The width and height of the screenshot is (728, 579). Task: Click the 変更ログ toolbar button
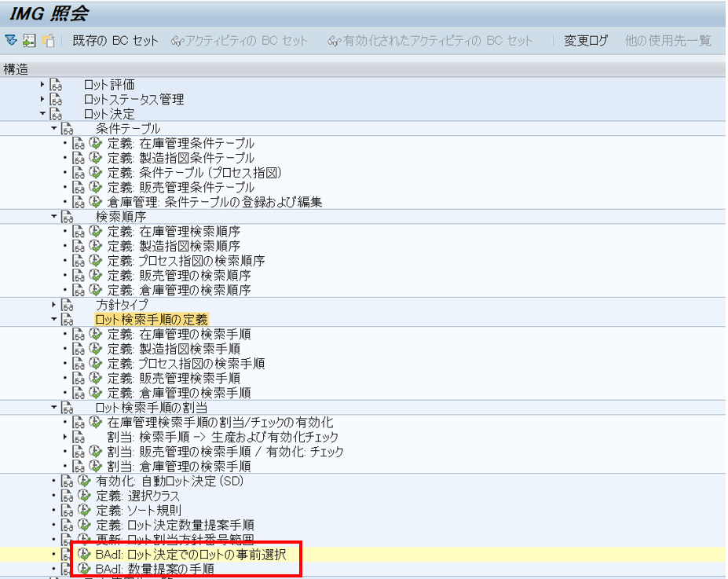[x=586, y=41]
